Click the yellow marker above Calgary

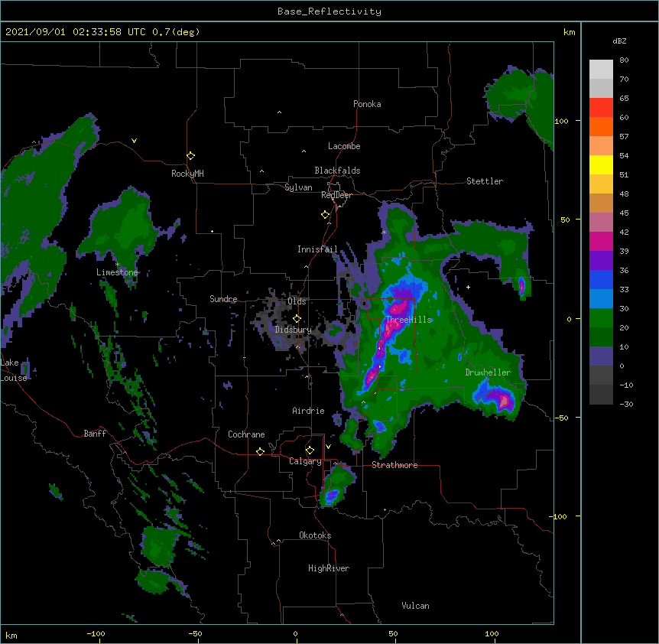coord(310,450)
